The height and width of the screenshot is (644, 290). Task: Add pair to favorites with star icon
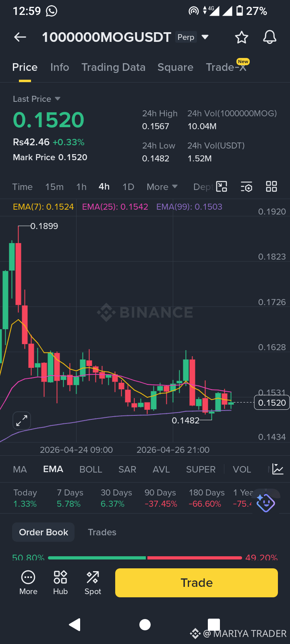[242, 37]
